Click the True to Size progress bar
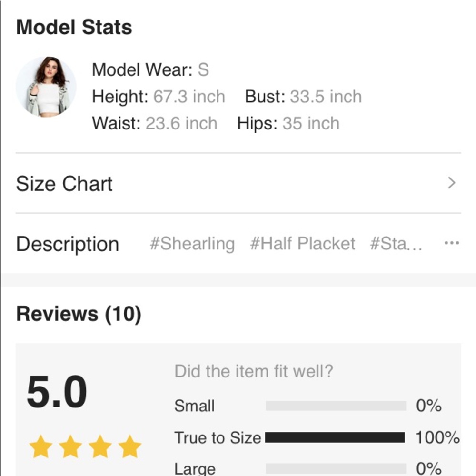This screenshot has height=476, width=476. coord(335,437)
